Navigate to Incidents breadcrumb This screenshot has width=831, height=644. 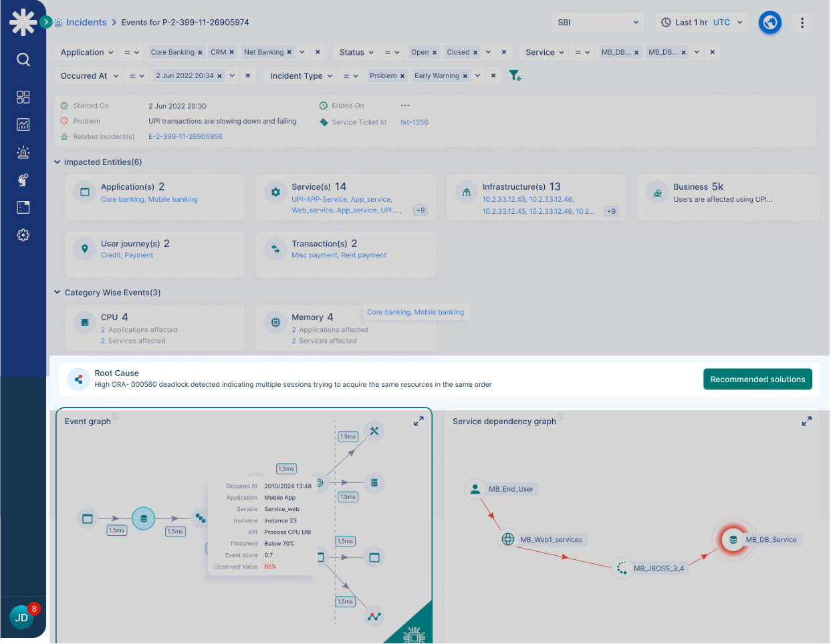click(86, 23)
